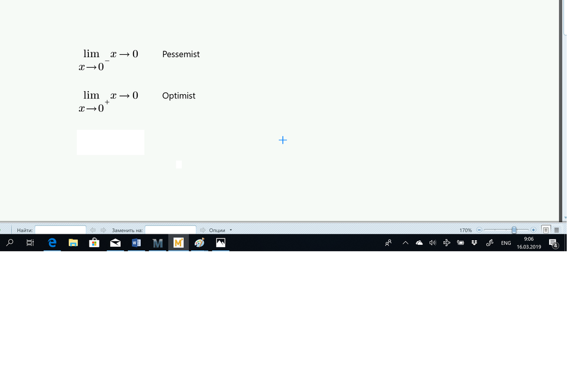Open battery status tray icon
Screen dimensions: 588x392
tap(460, 242)
